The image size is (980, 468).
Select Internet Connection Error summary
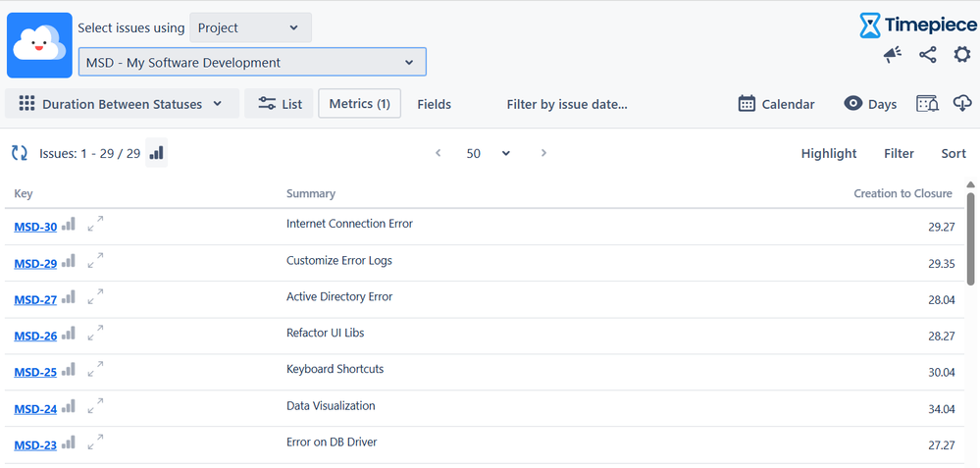pyautogui.click(x=349, y=223)
